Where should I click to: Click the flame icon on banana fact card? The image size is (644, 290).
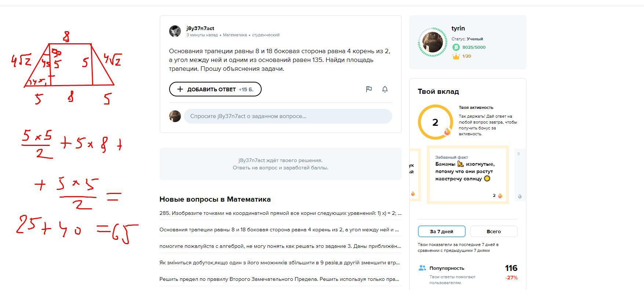pos(500,196)
